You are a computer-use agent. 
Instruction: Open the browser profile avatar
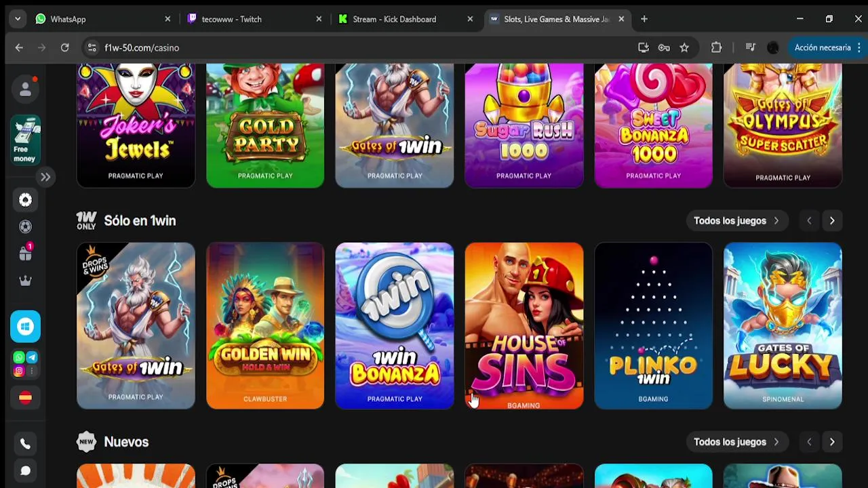click(x=773, y=47)
